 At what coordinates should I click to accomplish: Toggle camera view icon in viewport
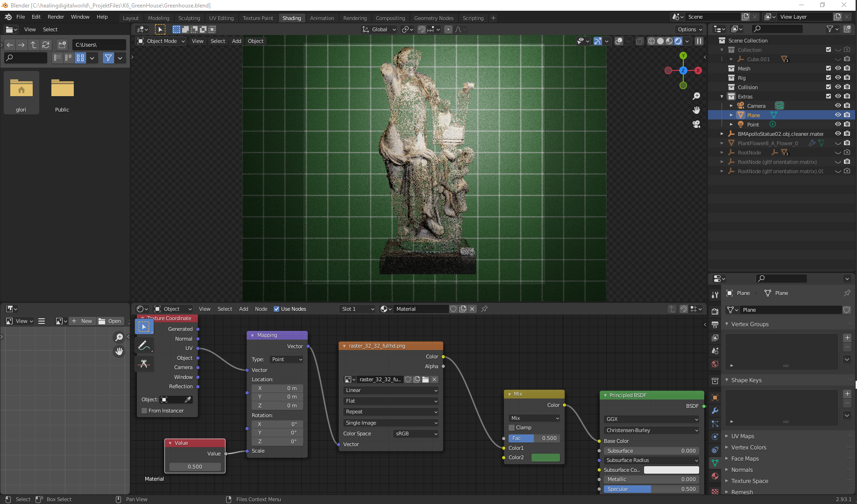696,124
